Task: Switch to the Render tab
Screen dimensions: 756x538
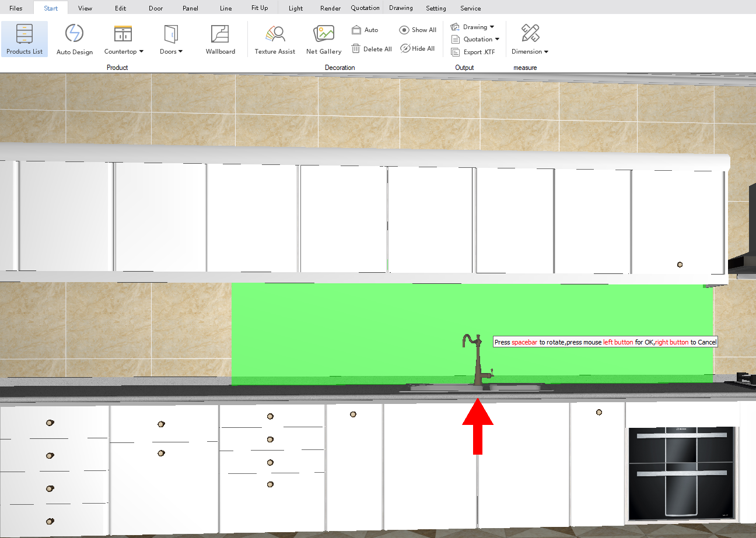Action: click(330, 8)
